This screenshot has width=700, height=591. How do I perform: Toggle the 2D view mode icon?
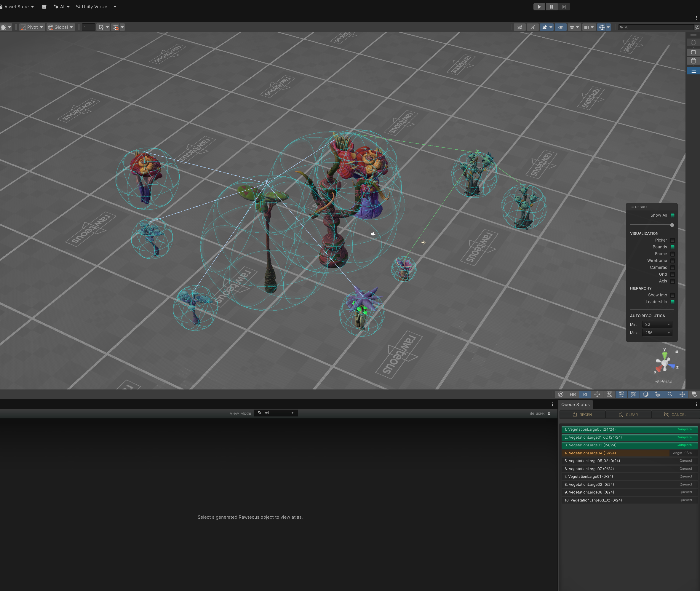click(x=520, y=27)
